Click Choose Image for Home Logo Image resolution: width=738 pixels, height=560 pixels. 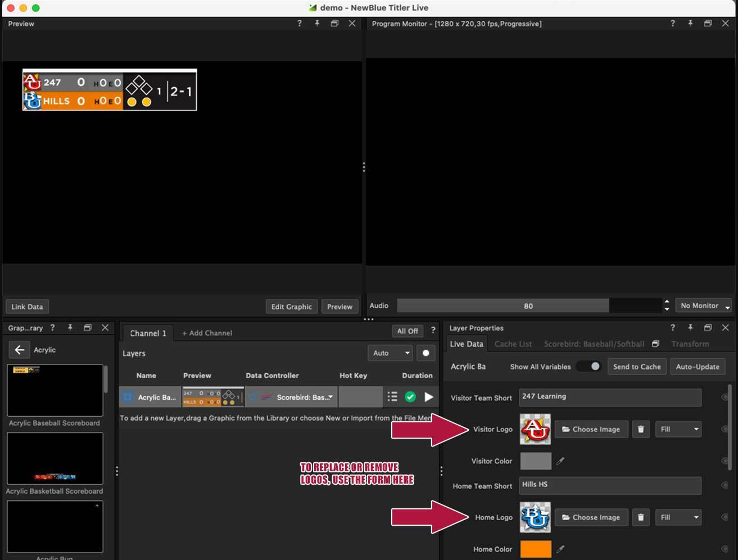[x=591, y=517]
